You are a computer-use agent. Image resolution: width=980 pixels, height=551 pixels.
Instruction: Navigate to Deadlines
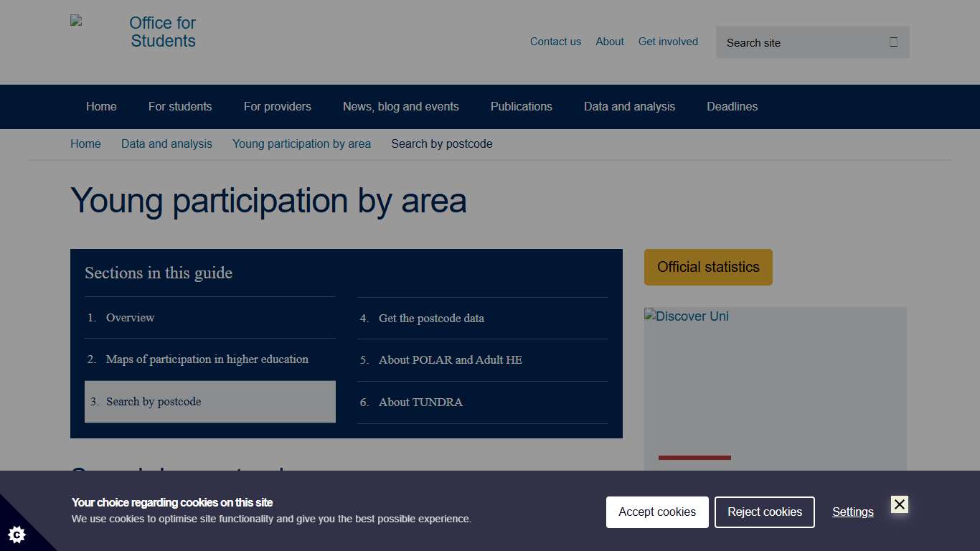coord(732,106)
